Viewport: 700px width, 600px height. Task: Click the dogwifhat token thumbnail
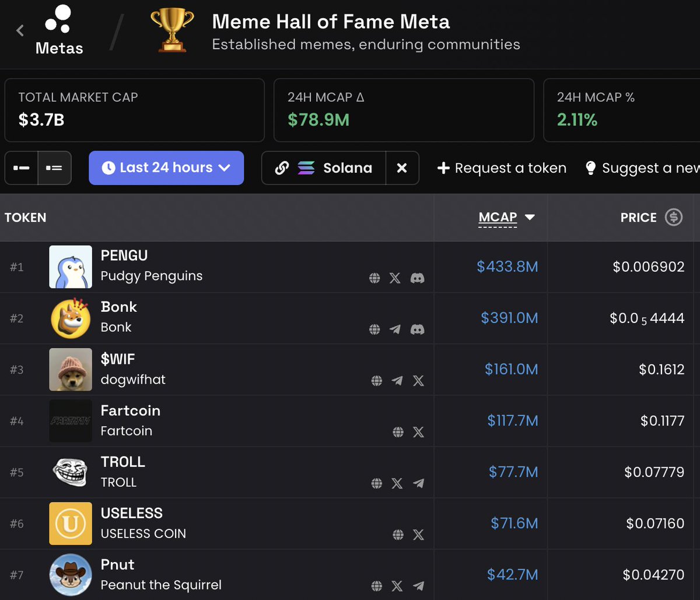point(71,370)
